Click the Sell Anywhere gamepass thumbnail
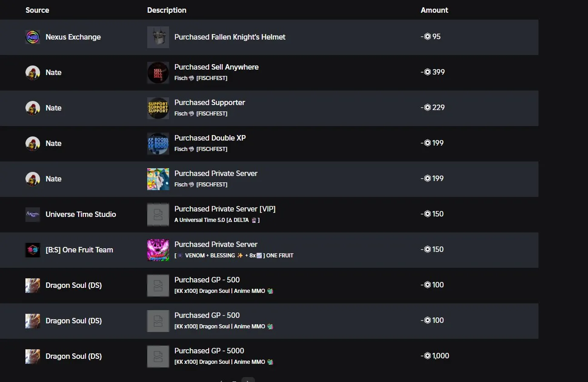The image size is (588, 382). (158, 72)
